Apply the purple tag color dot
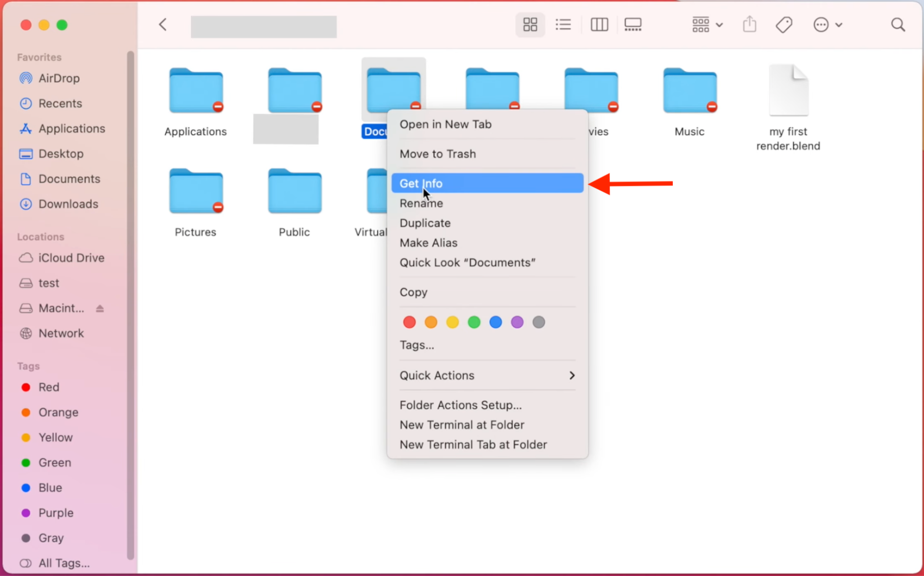Image resolution: width=924 pixels, height=576 pixels. pyautogui.click(x=517, y=322)
